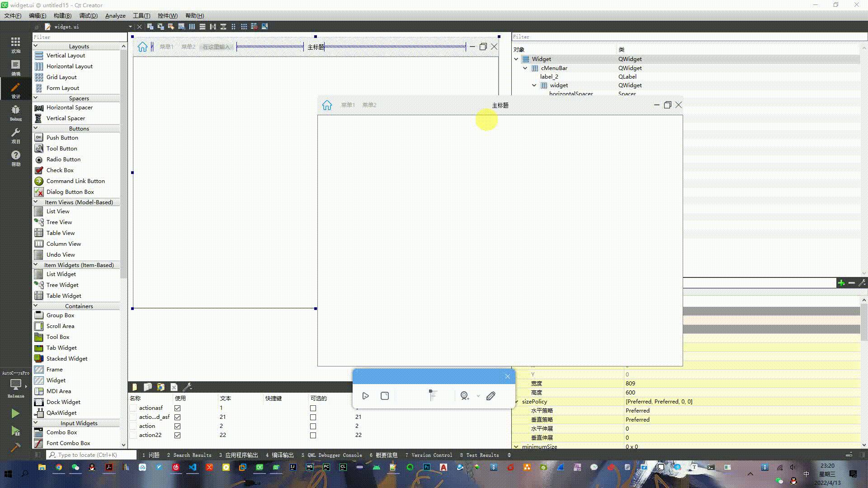Click Build hammer icon in sidebar

click(x=15, y=447)
